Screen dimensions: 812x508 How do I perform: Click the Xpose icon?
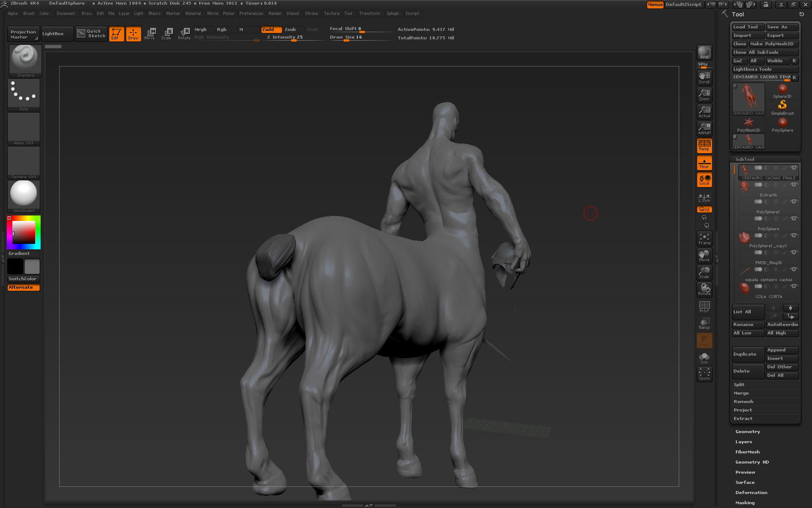pyautogui.click(x=704, y=374)
